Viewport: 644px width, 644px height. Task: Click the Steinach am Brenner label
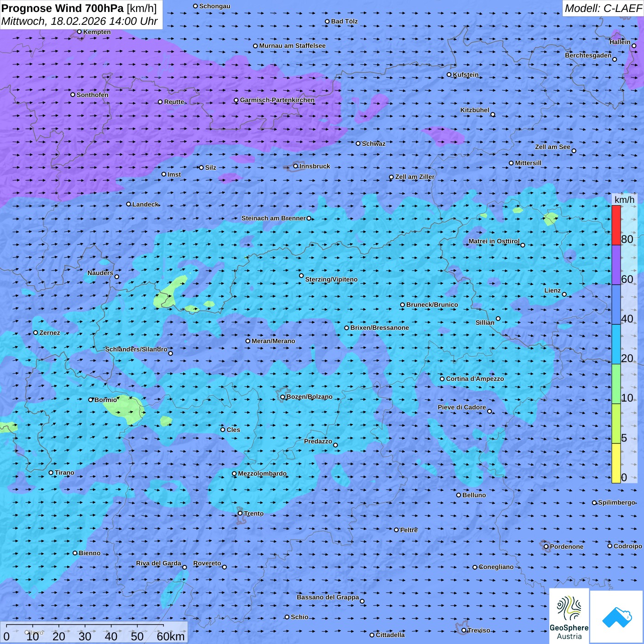tap(273, 218)
